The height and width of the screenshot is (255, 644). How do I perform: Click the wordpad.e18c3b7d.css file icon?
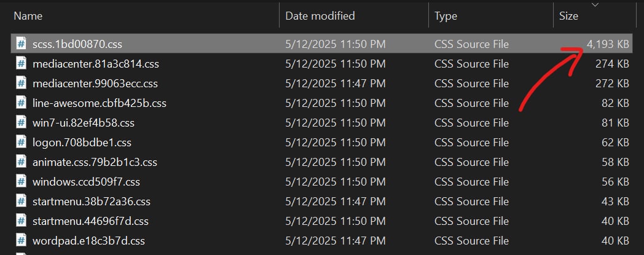(21, 241)
